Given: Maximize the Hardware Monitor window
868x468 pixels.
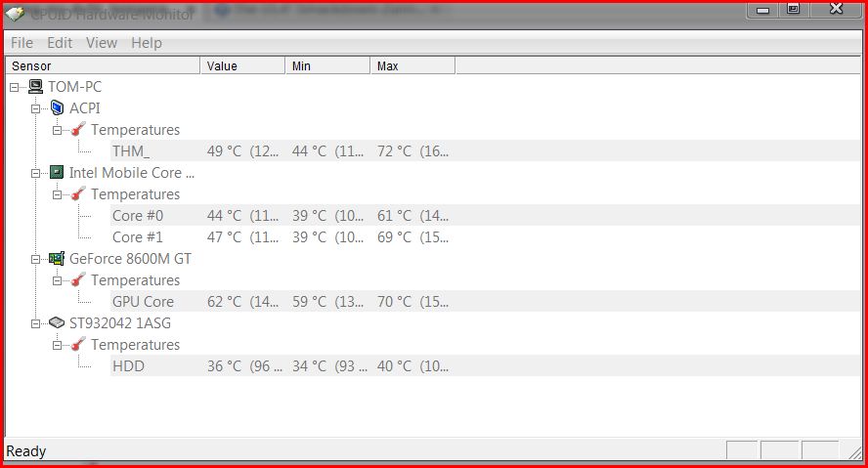Looking at the screenshot, I should coord(794,9).
